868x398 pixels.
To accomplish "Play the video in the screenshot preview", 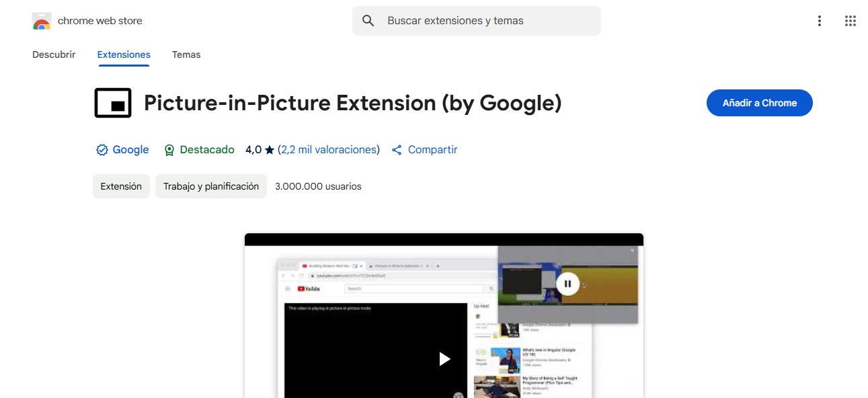I will tap(444, 359).
